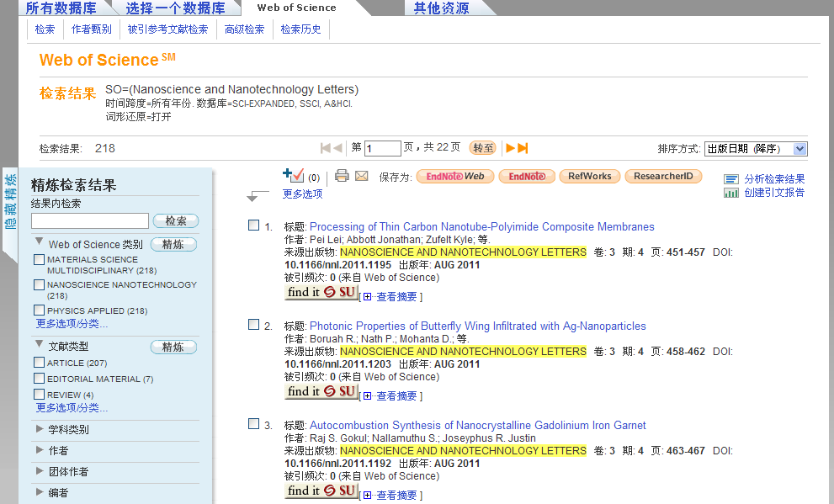The height and width of the screenshot is (504, 834).
Task: Switch to 其他资源 tab
Action: coord(442,8)
